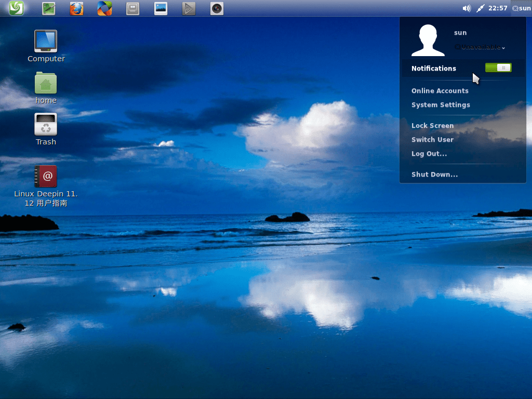Launch the image viewer from the taskbar

[161, 8]
